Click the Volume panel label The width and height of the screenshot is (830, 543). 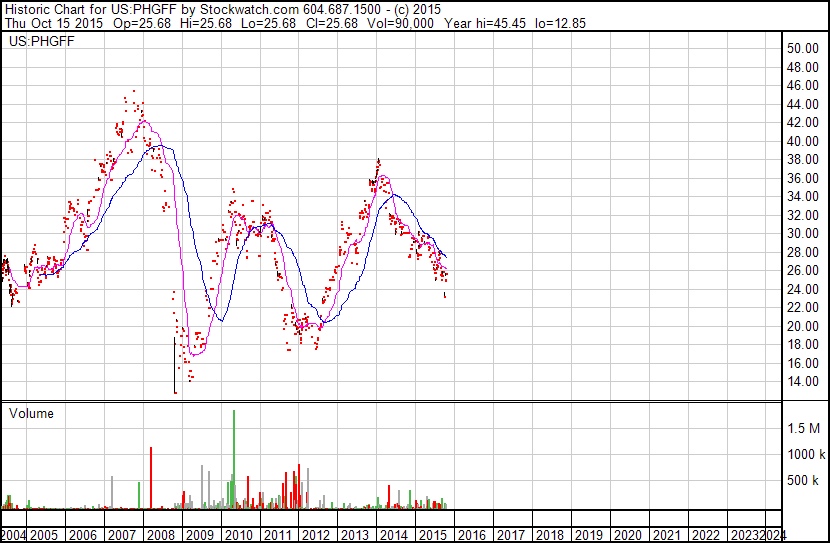coord(31,413)
